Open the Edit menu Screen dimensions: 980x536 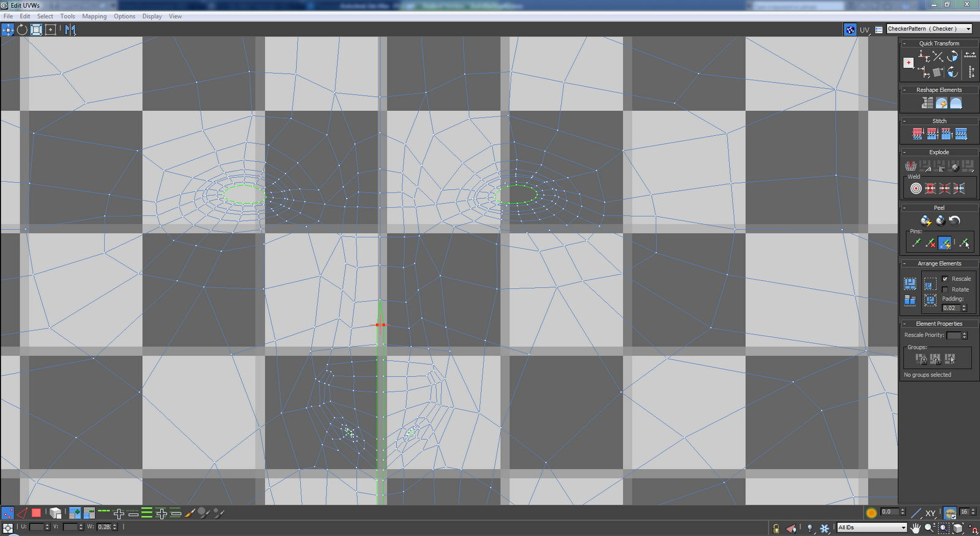(24, 17)
